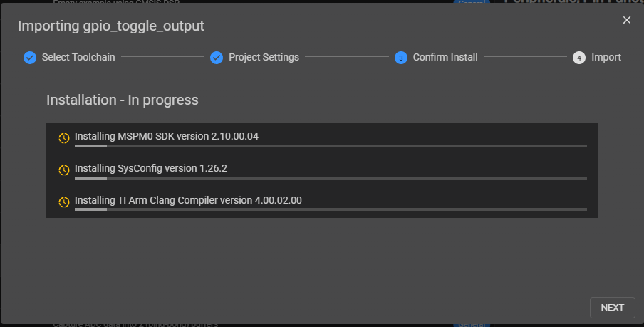
Task: Click the NEXT button
Action: pos(613,308)
